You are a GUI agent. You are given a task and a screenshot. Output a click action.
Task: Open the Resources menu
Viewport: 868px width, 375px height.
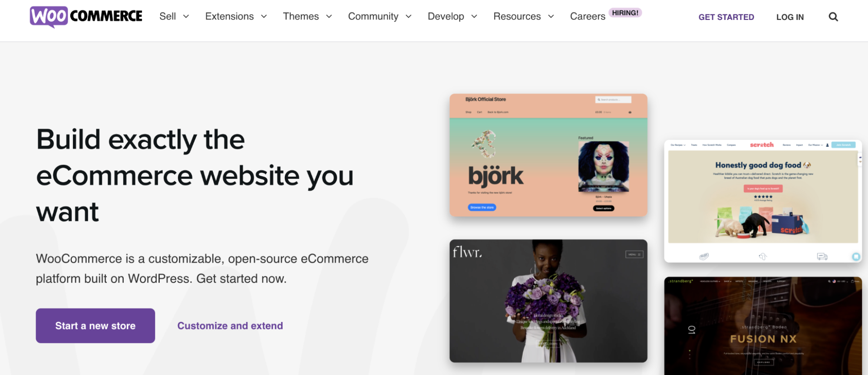point(517,16)
